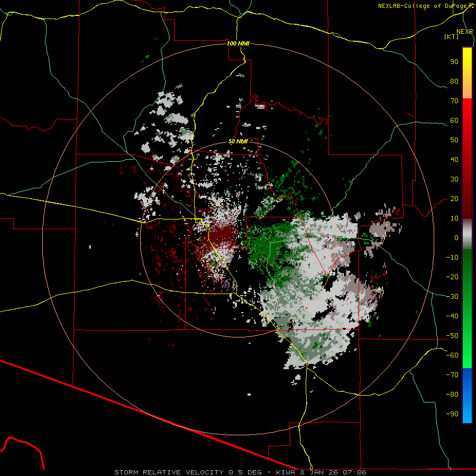Viewport: 476px width, 476px height.
Task: Click the 0 value on velocity scale
Action: coord(456,237)
